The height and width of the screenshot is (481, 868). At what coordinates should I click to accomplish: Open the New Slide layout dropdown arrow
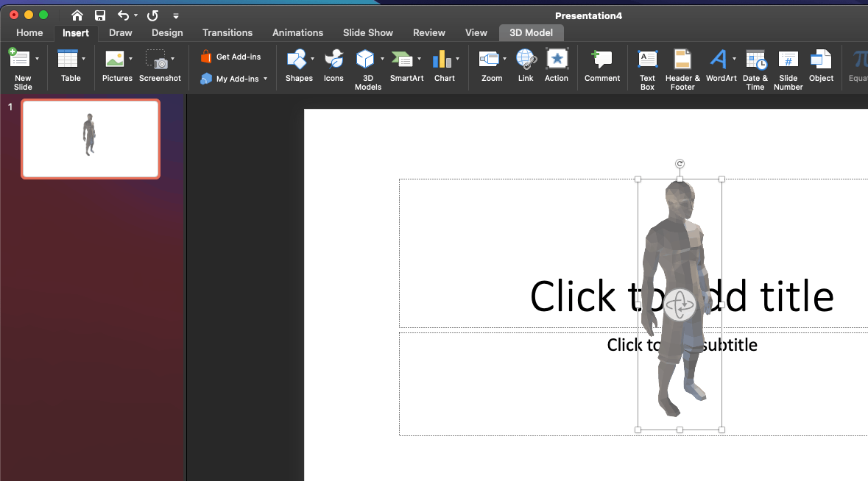pyautogui.click(x=37, y=59)
